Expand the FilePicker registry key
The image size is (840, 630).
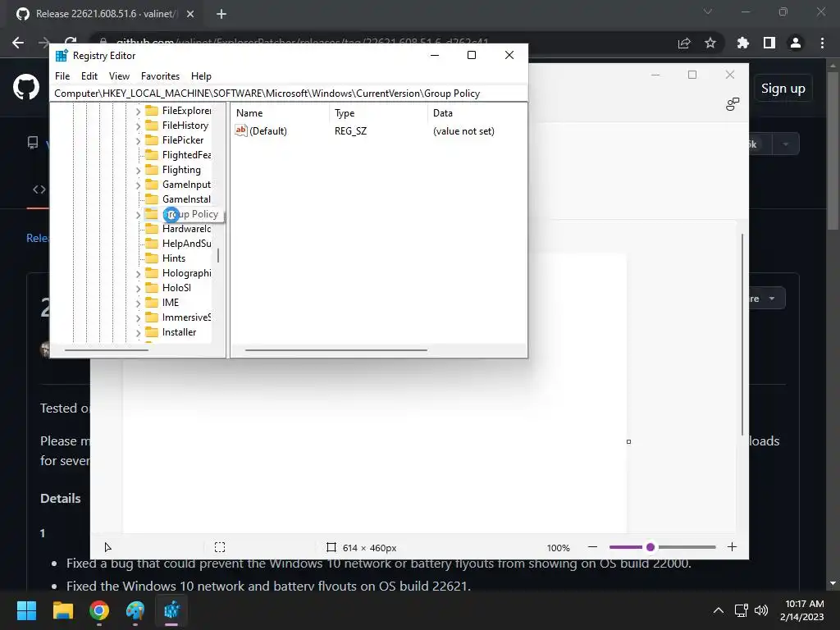point(138,140)
